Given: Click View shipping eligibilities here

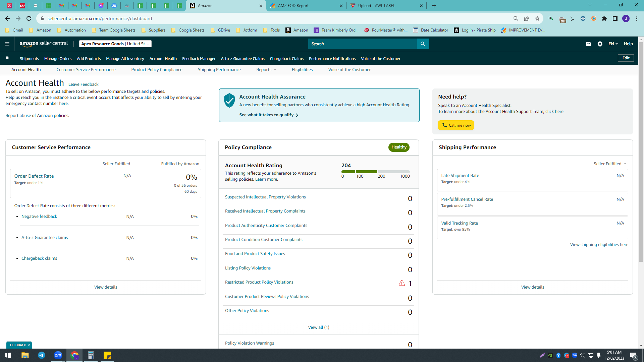Looking at the screenshot, I should 599,245.
